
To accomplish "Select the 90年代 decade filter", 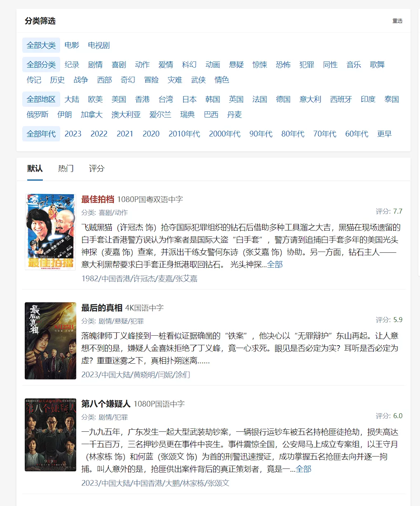I will coord(261,134).
